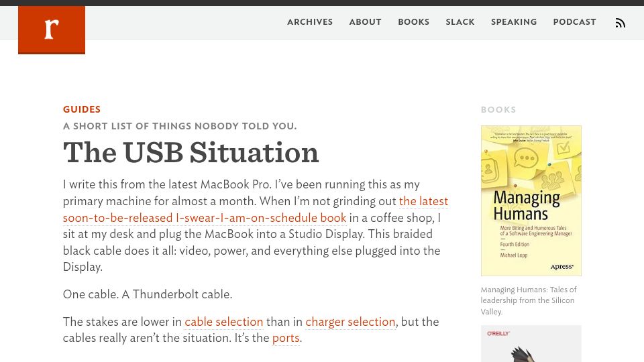Image resolution: width=644 pixels, height=362 pixels.
Task: Open 'The USB Situation' article title
Action: [191, 153]
